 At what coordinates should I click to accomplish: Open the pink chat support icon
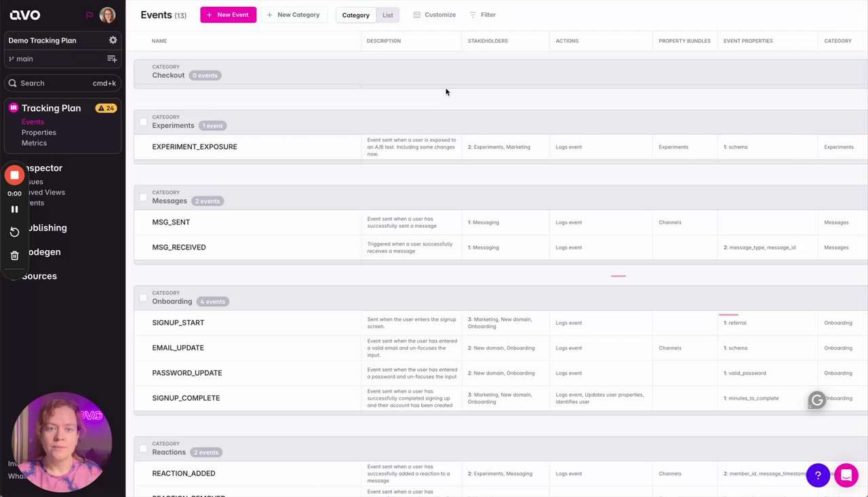(x=846, y=475)
